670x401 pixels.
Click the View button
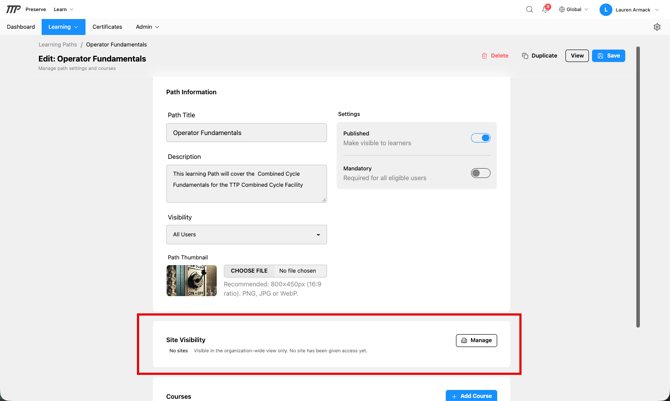click(577, 56)
